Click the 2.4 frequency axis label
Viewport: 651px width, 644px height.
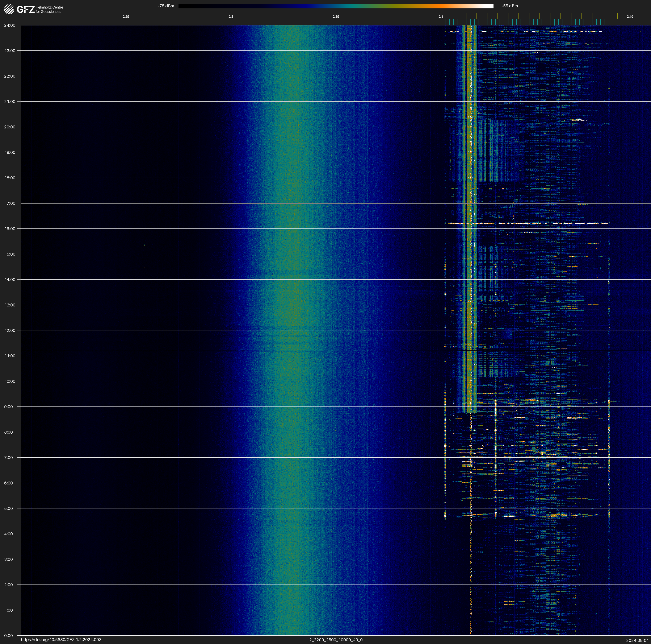point(441,17)
